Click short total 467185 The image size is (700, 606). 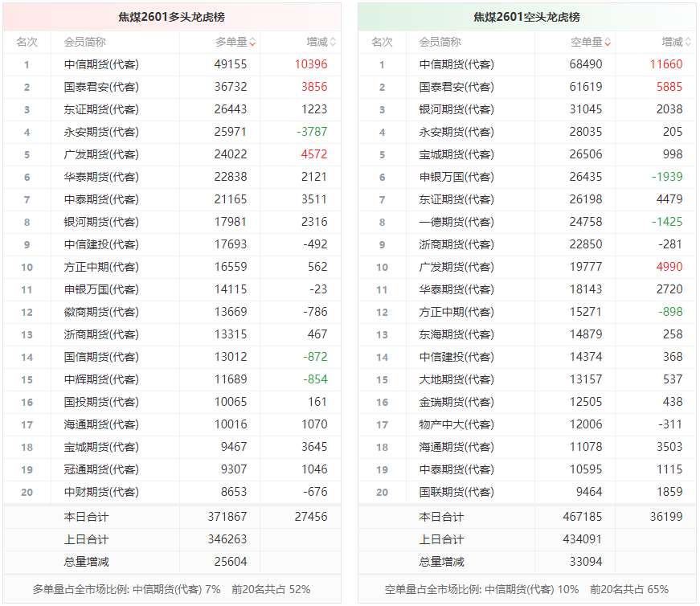point(583,517)
